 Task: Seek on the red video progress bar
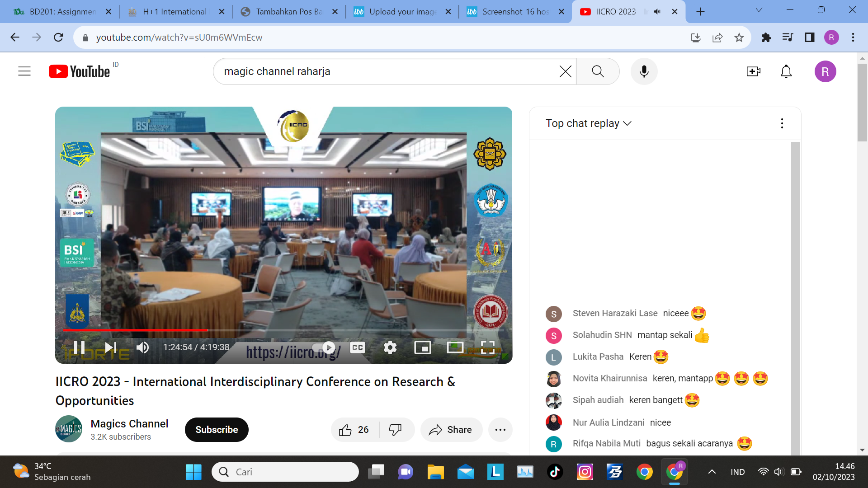283,330
